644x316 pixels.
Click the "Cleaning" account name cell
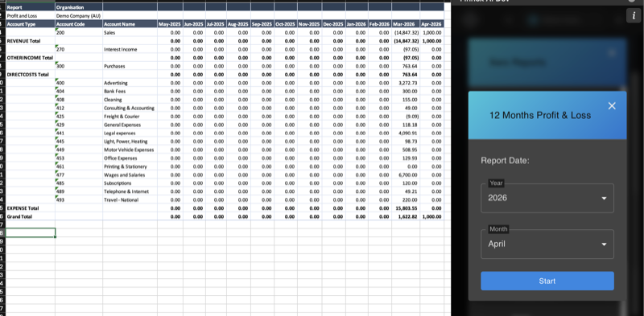tap(130, 100)
